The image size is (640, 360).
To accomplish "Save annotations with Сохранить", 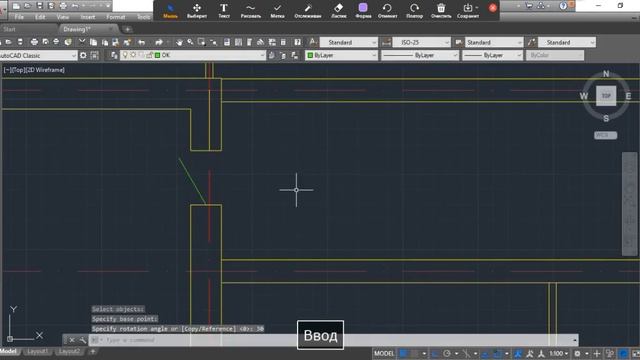I will [468, 11].
